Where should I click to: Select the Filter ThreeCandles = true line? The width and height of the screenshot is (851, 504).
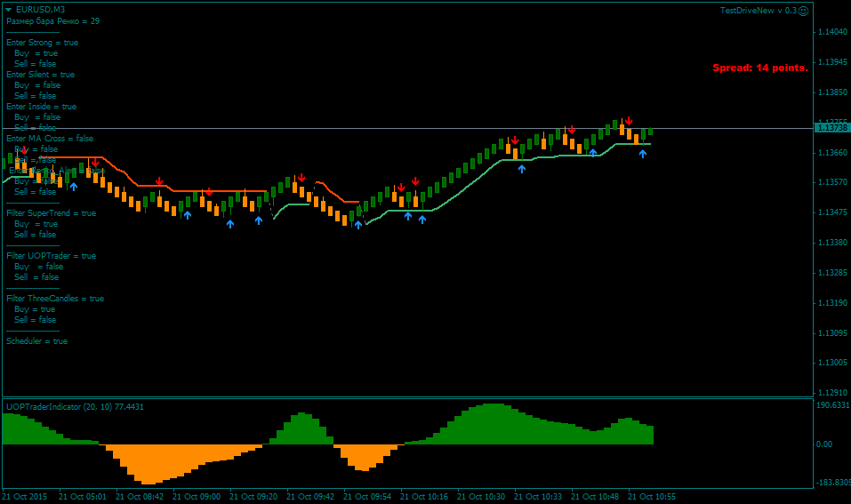pyautogui.click(x=55, y=299)
